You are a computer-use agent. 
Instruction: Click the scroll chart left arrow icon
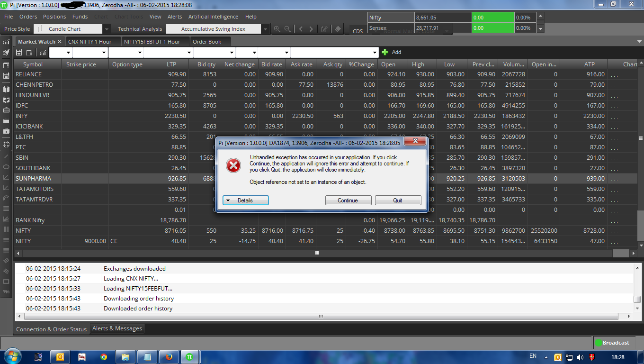[301, 29]
